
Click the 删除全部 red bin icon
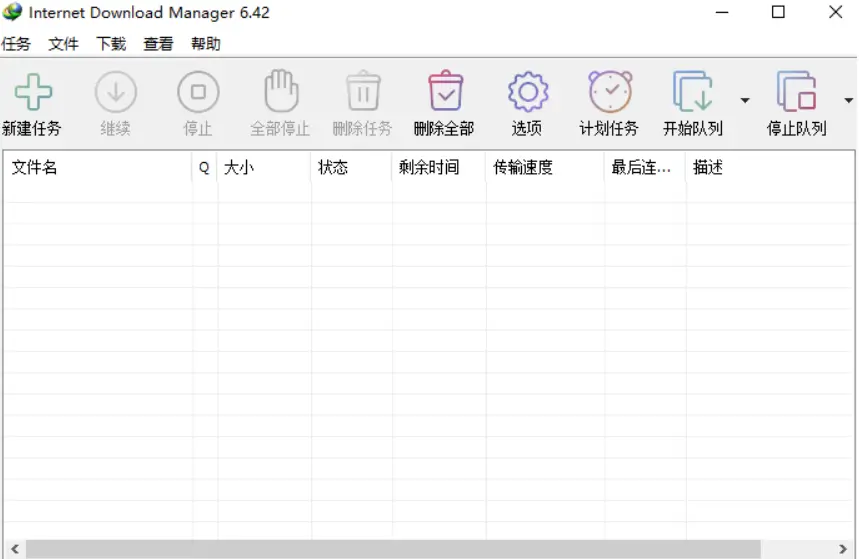coord(445,91)
